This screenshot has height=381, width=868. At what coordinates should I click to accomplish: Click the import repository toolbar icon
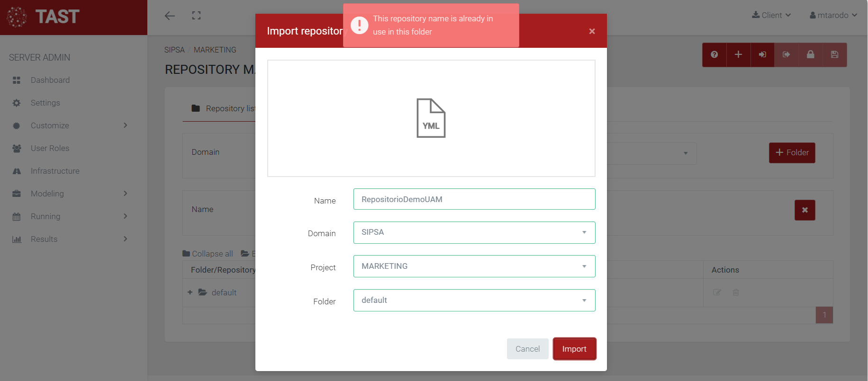[x=762, y=55]
